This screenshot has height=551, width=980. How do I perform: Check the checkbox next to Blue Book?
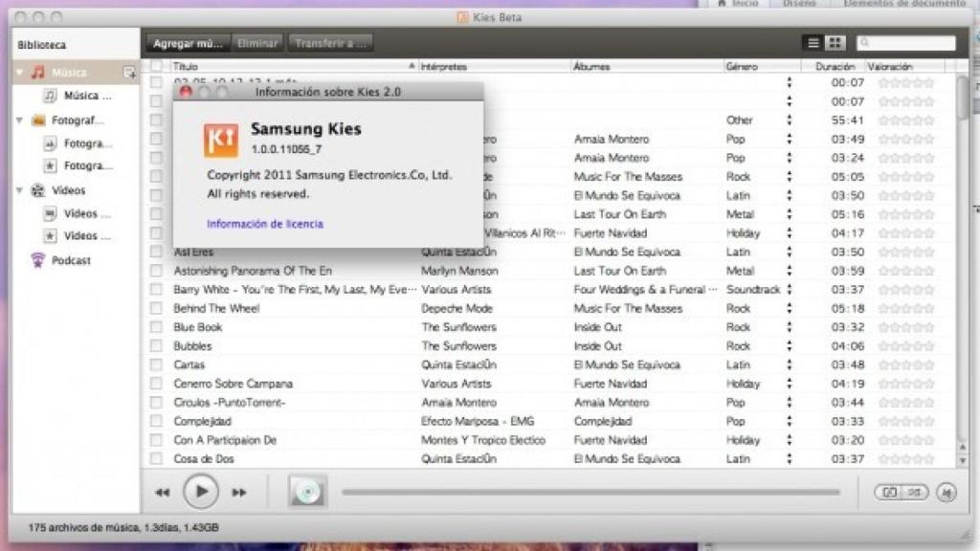pos(154,326)
